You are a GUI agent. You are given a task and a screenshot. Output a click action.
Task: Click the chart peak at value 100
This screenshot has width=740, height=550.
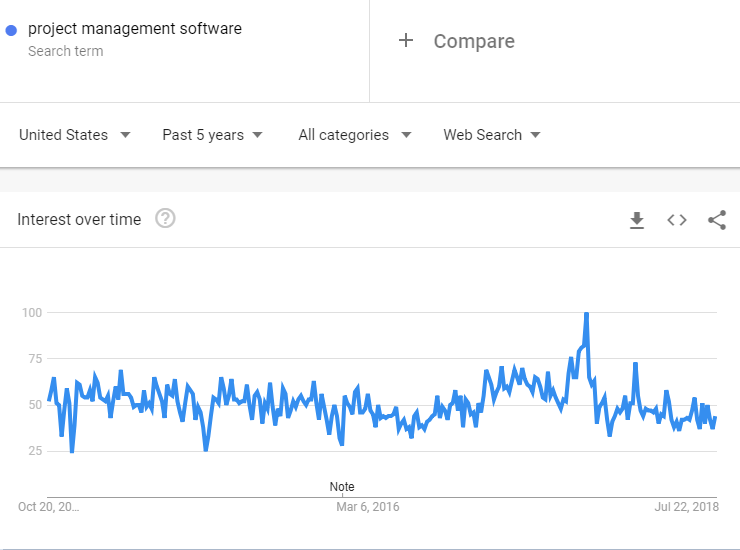pos(586,314)
